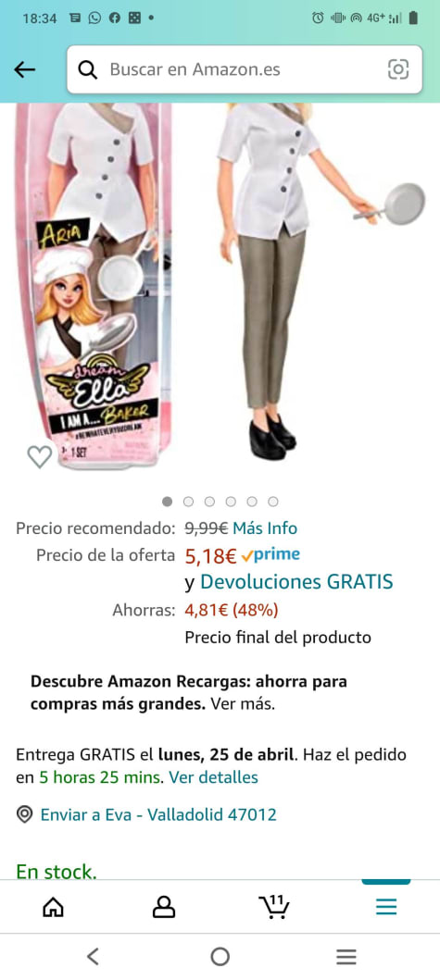Open the account profile tab

tap(164, 906)
